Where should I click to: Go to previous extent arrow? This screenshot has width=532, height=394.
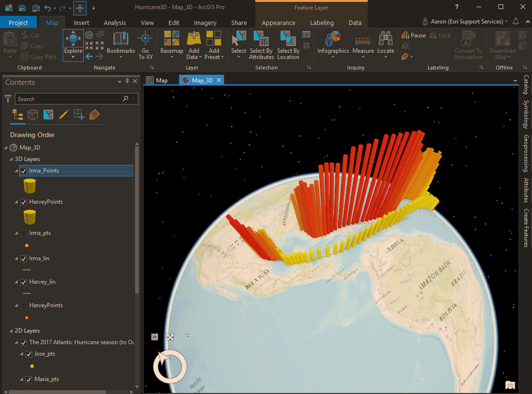tap(89, 57)
